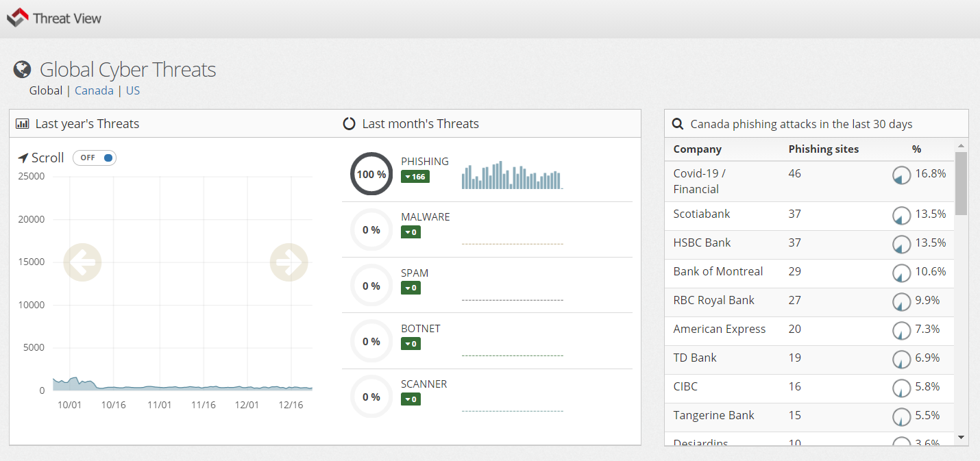Click the SCANNER threat label
This screenshot has width=980, height=461.
click(424, 384)
